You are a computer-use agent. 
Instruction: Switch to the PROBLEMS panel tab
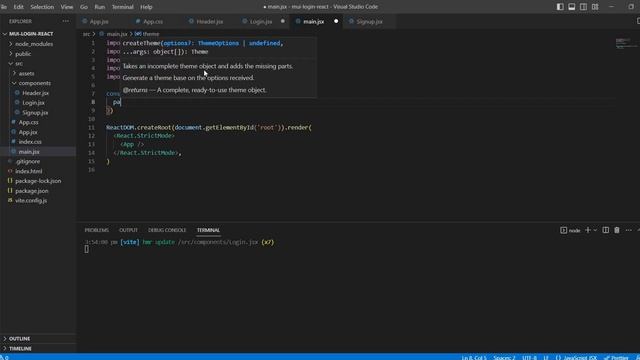click(x=97, y=230)
